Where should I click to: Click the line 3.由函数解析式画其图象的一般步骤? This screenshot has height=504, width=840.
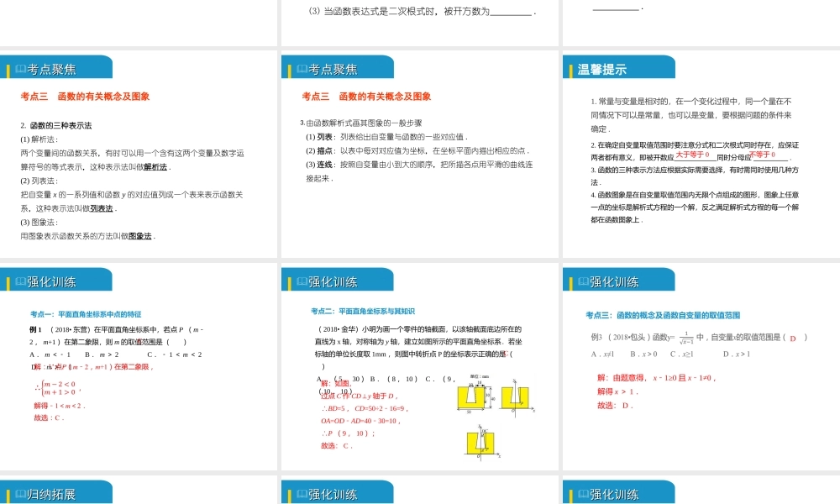[x=361, y=123]
